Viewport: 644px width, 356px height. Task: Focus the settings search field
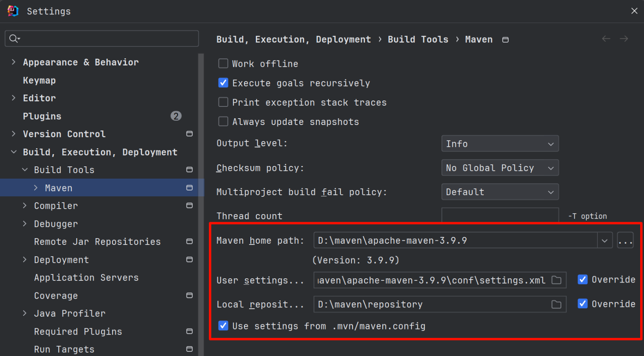(101, 38)
